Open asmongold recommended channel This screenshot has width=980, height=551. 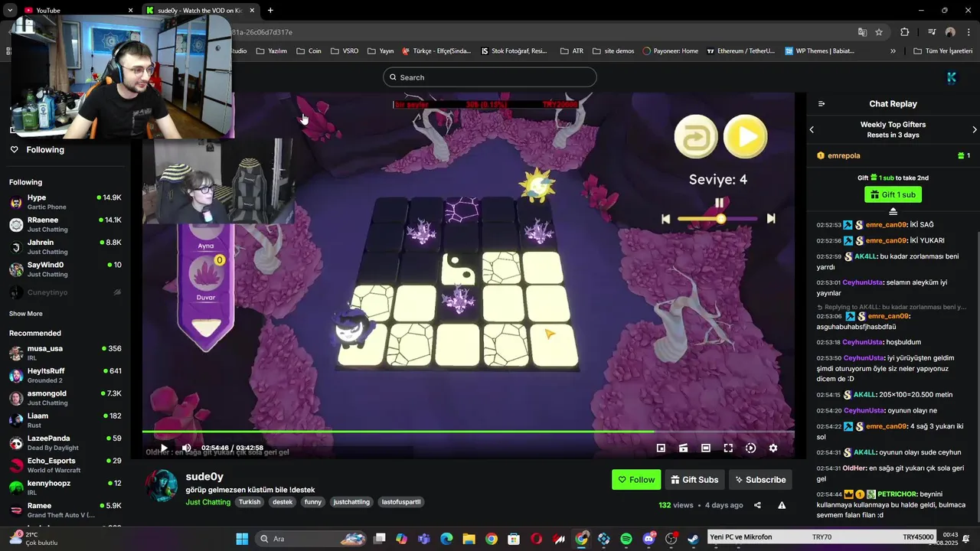65,398
